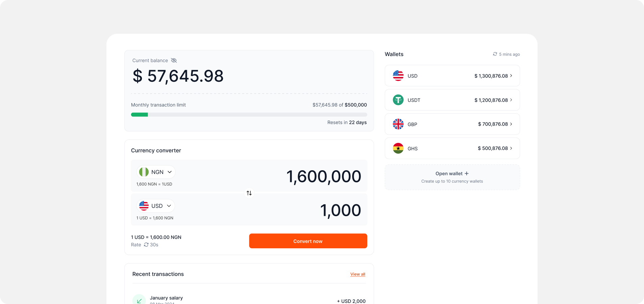Screen dimensions: 644x304
Task: Open View all recent transactions link
Action: click(x=358, y=274)
